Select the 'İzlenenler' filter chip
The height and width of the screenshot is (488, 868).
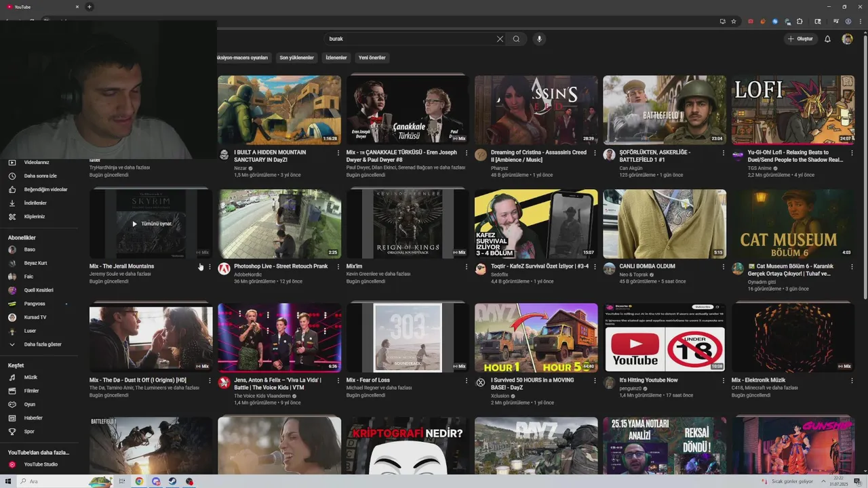[x=336, y=58]
